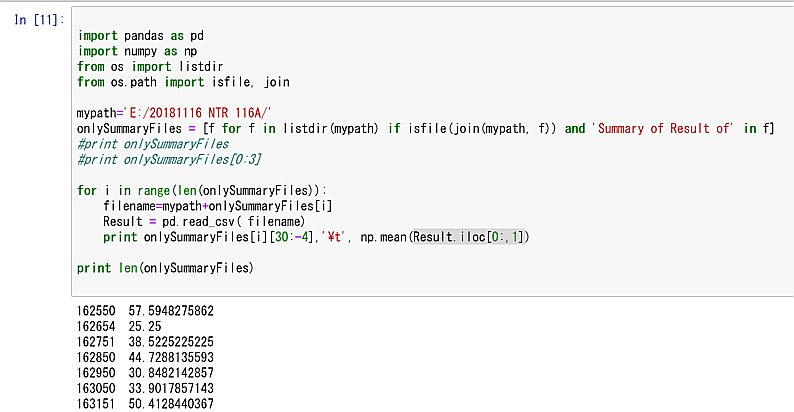Click the 'import pandas as pd' line
794x412 pixels.
point(140,36)
